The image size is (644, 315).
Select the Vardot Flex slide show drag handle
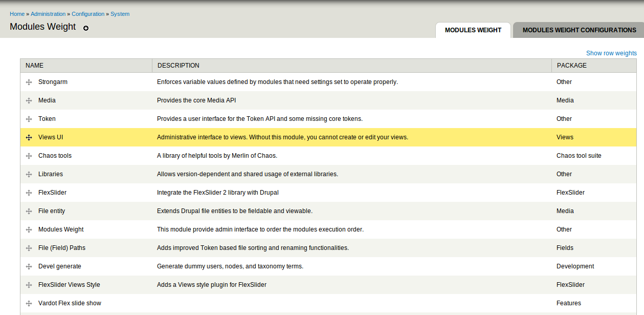pyautogui.click(x=29, y=303)
